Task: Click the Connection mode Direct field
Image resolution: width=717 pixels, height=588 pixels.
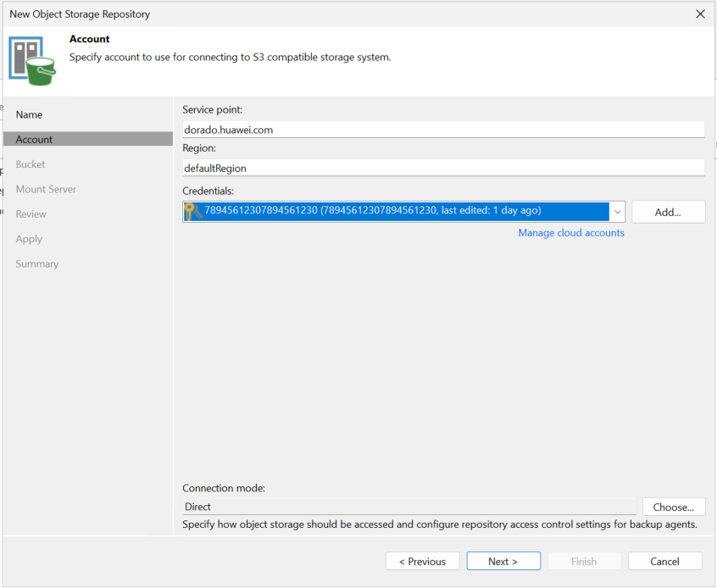Action: tap(409, 507)
